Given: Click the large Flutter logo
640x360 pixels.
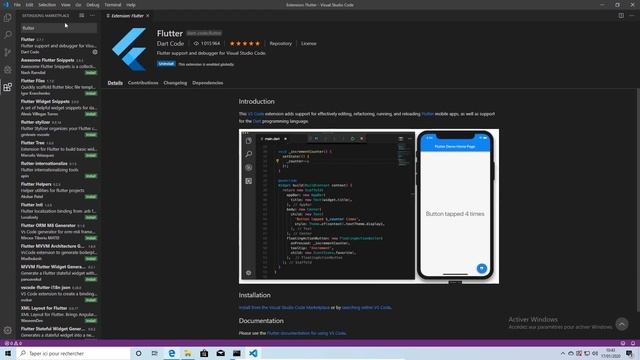Looking at the screenshot, I should 129,49.
